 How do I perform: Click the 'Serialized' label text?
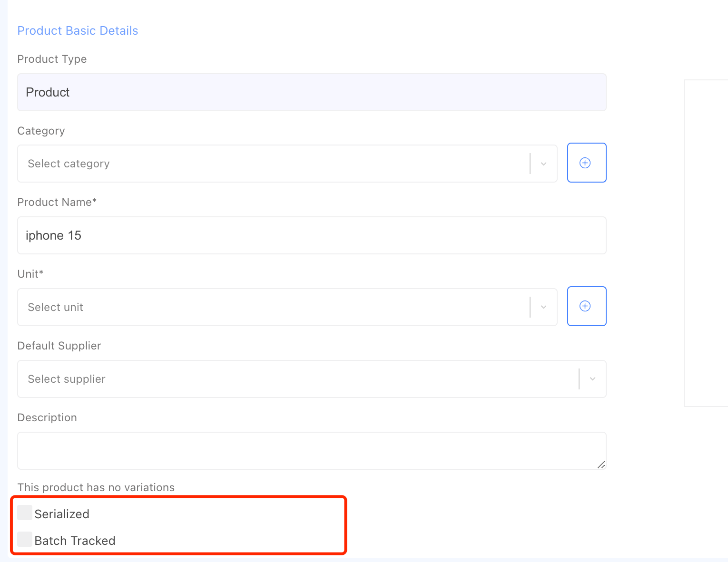click(62, 514)
